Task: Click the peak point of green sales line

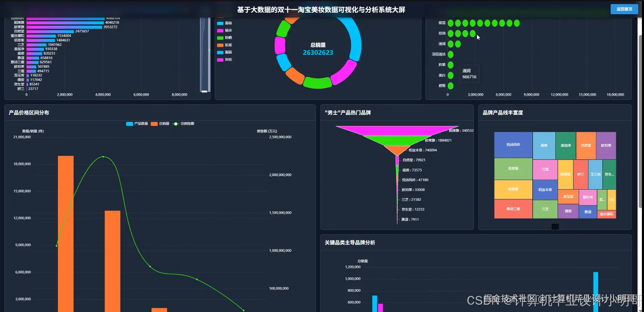Action: click(x=103, y=157)
